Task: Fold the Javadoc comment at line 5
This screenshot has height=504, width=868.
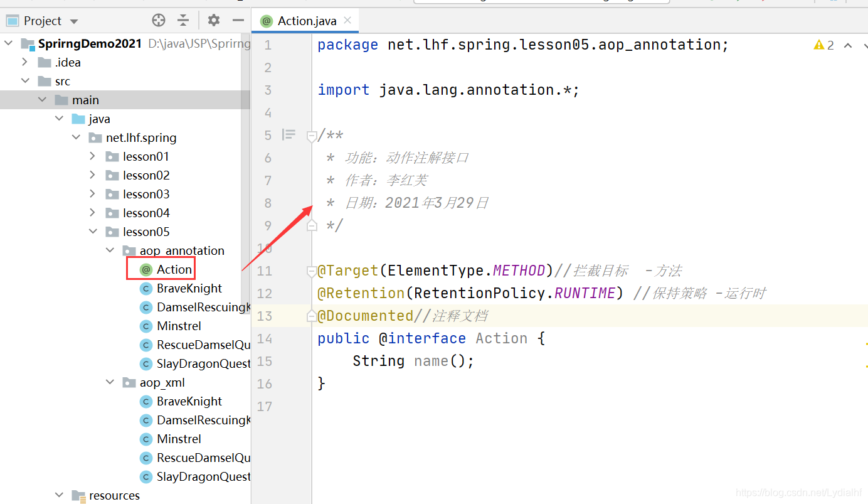Action: pos(312,135)
